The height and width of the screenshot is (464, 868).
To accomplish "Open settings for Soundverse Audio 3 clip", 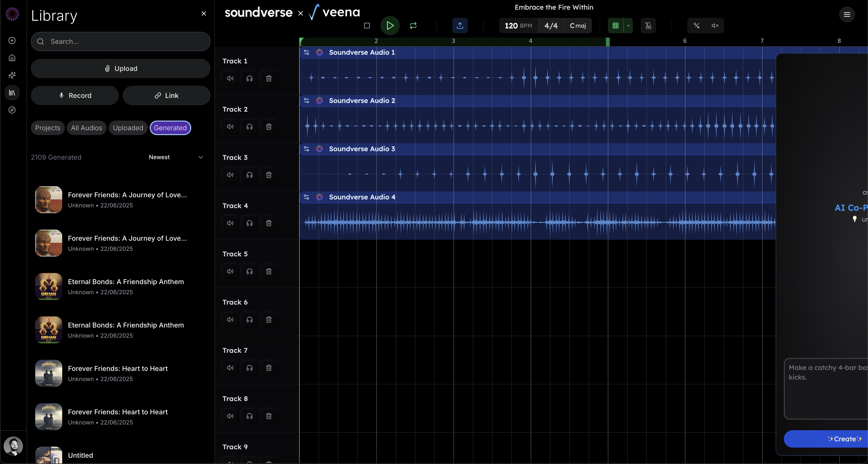I will (307, 149).
